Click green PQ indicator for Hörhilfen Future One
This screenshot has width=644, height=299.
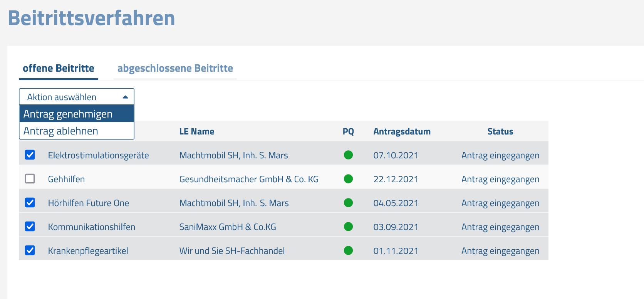coord(348,203)
